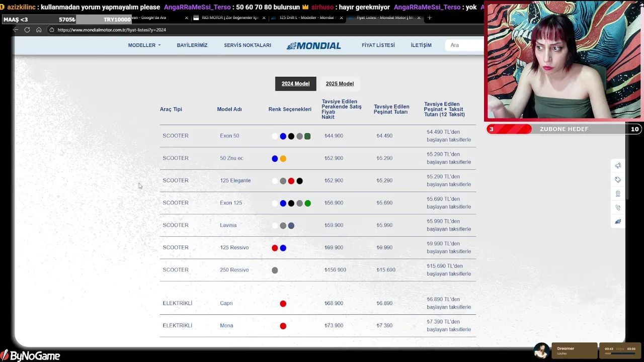The height and width of the screenshot is (362, 644).
Task: Click the location pin icon in side widget
Action: pyautogui.click(x=618, y=194)
